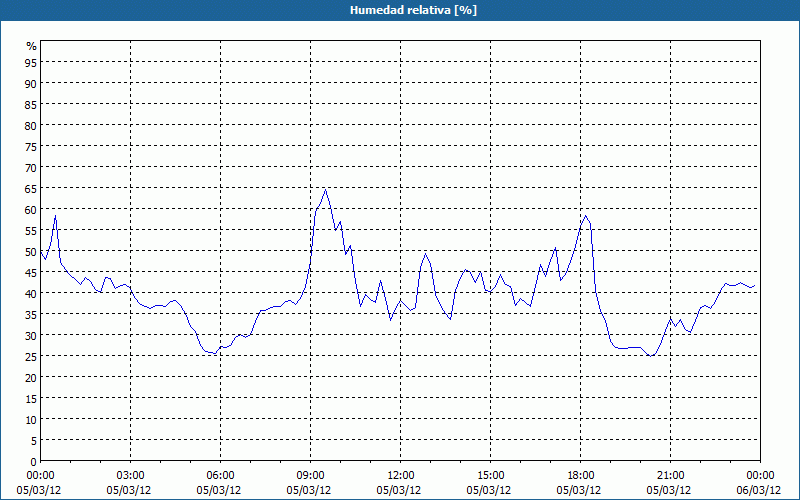Viewport: 800px width, 500px height.
Task: Click the "30" vertical axis label
Action: pyautogui.click(x=31, y=336)
